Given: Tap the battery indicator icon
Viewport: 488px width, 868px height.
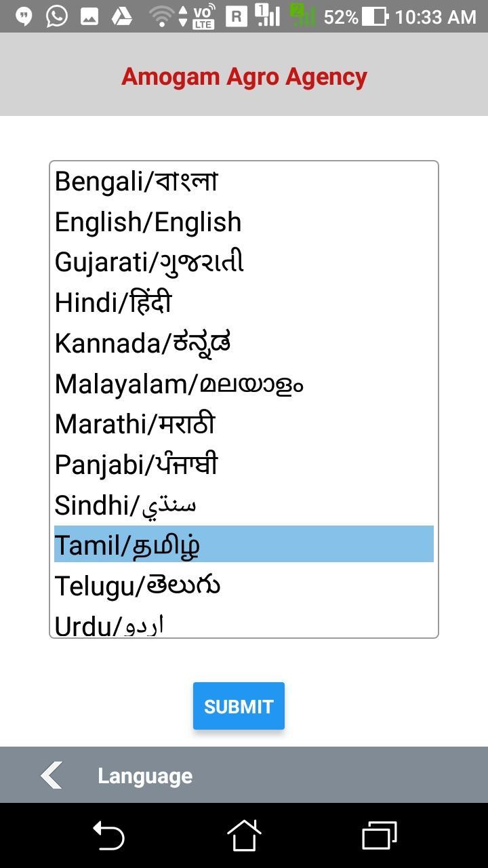Looking at the screenshot, I should pyautogui.click(x=375, y=16).
